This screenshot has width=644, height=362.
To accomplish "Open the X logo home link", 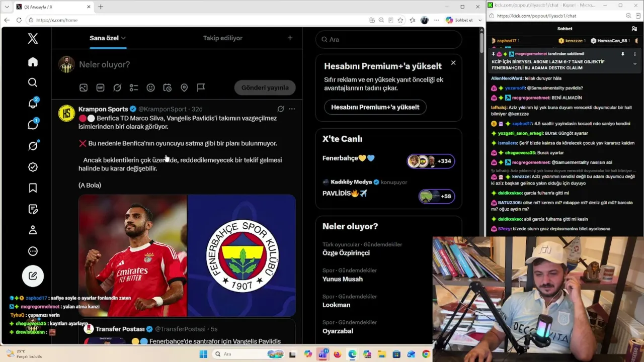I will coord(33,39).
